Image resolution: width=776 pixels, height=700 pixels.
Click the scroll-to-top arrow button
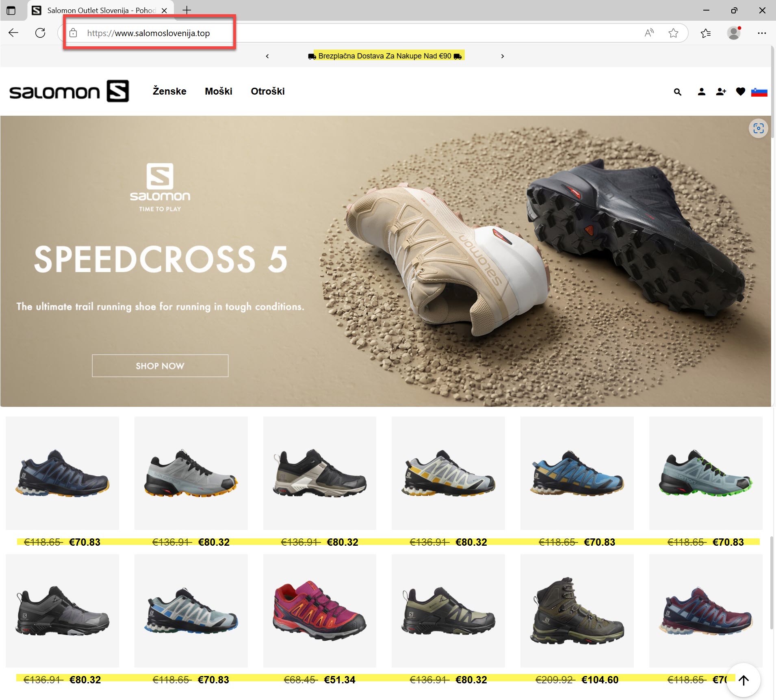(743, 680)
